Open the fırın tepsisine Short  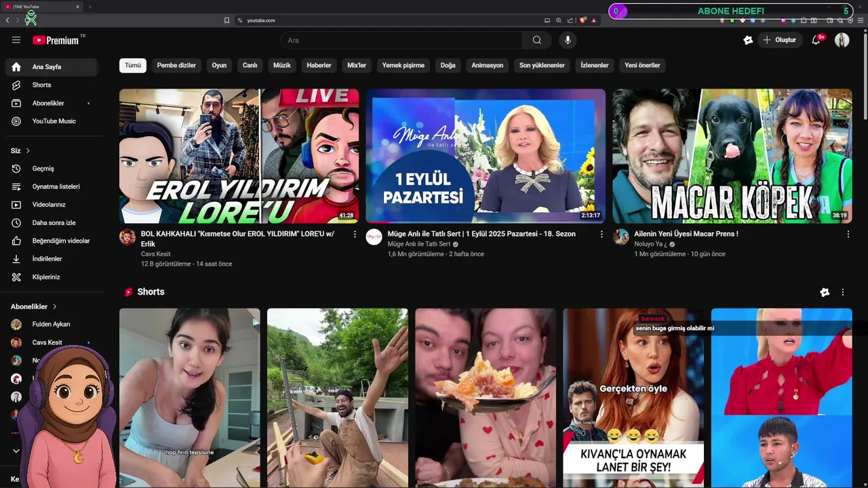click(x=190, y=398)
